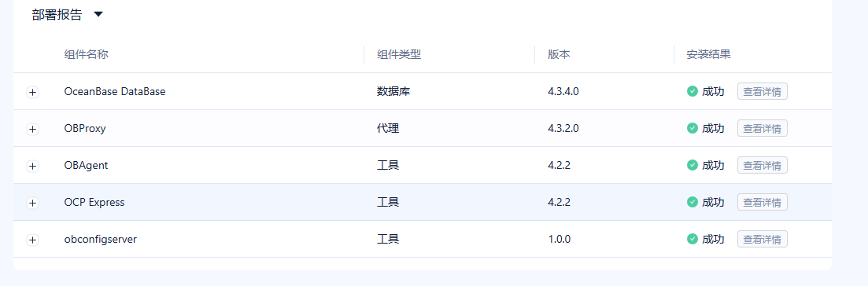The image size is (868, 286).
Task: Expand the OBAgent row
Action: (33, 166)
